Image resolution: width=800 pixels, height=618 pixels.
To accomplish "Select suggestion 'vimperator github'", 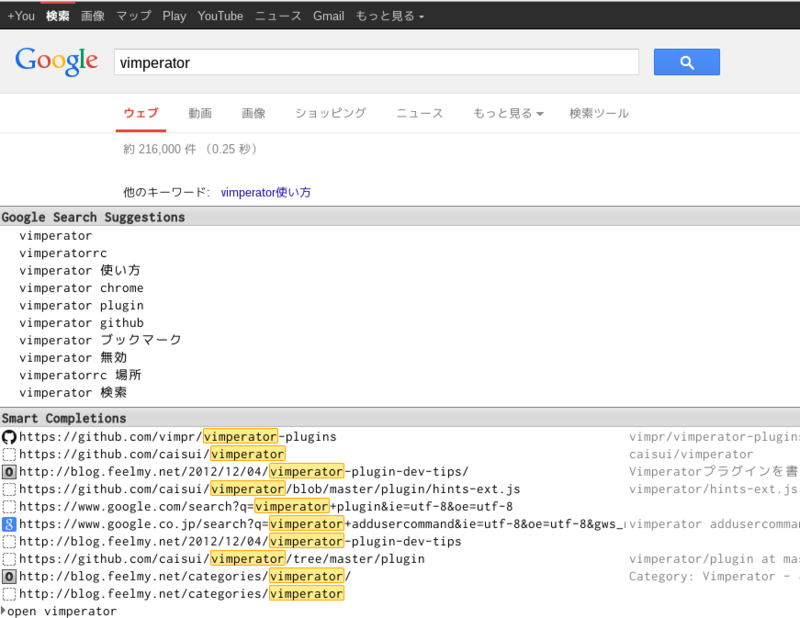I will click(x=82, y=323).
